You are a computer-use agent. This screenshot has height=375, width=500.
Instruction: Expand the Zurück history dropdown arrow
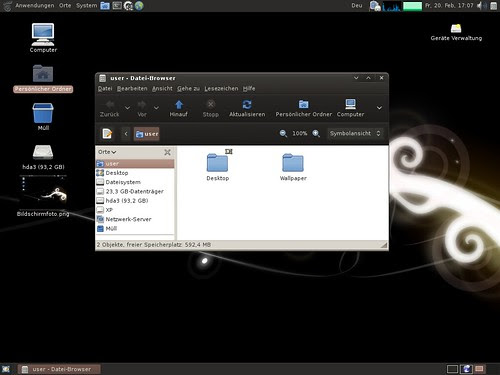127,108
